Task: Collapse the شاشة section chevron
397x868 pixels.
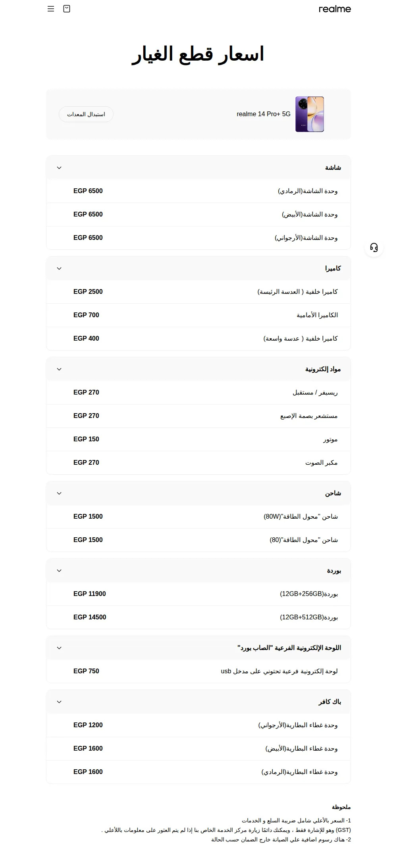Action: click(x=59, y=168)
